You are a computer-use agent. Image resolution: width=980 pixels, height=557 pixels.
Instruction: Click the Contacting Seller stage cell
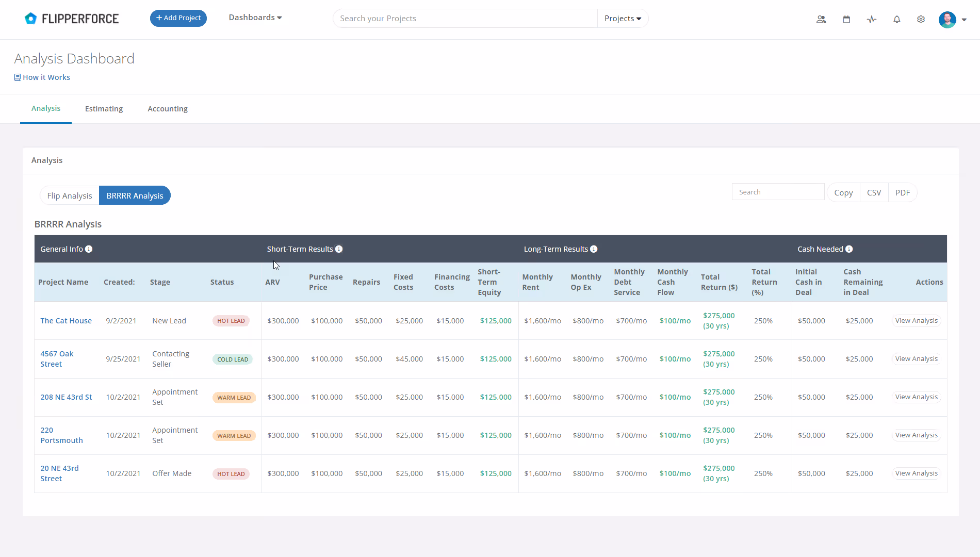tap(171, 359)
